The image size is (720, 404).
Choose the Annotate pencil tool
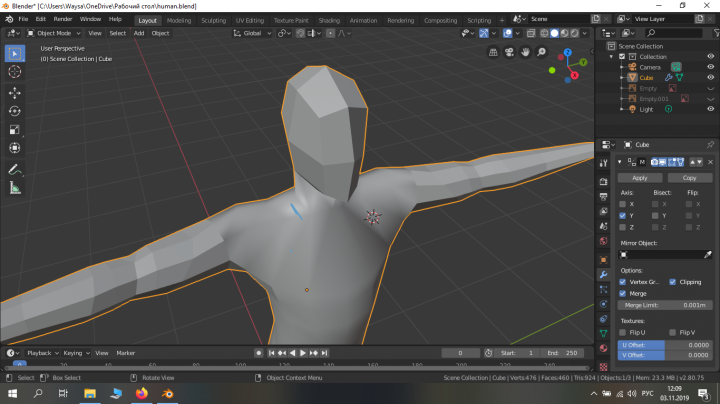coord(15,170)
